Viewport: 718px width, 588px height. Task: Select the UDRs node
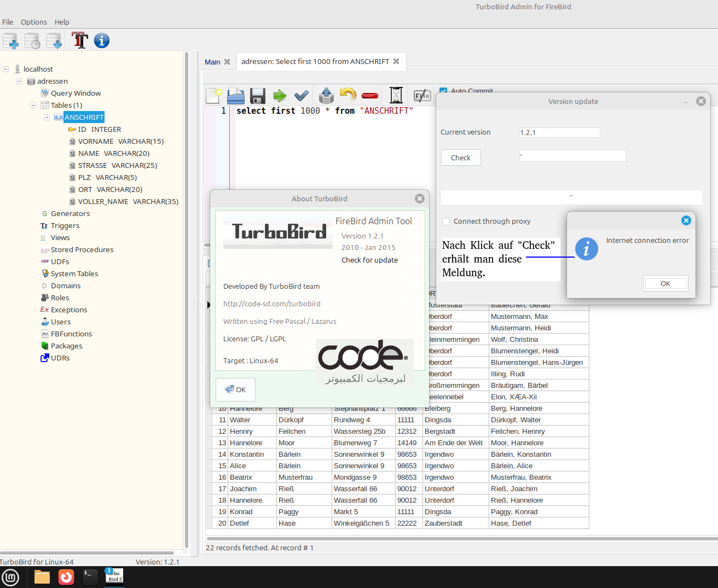click(60, 358)
